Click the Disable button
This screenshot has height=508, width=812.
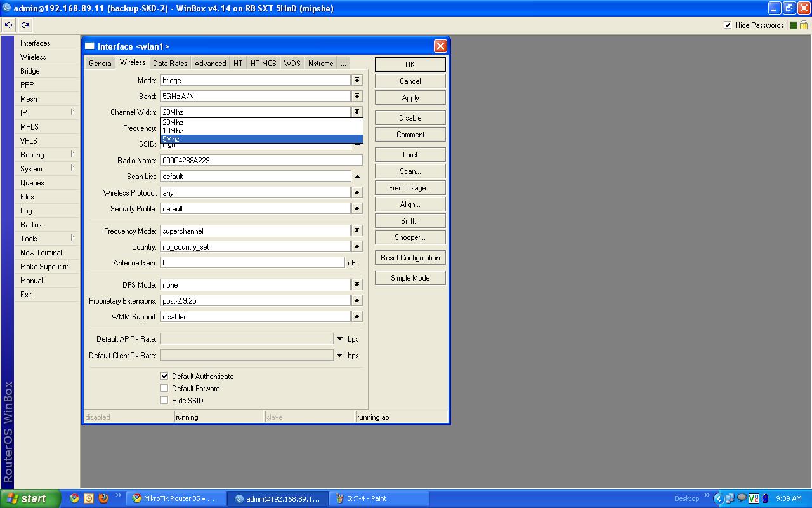pos(410,117)
